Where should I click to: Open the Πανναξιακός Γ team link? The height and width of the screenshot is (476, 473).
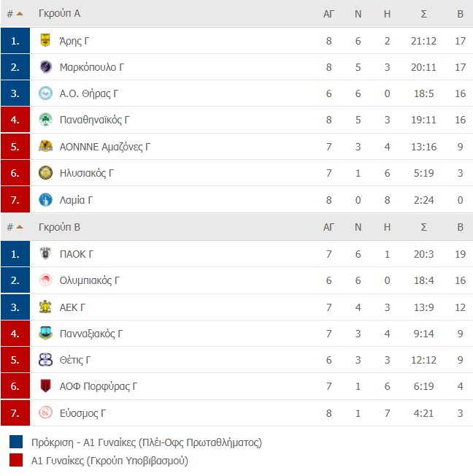pos(91,334)
